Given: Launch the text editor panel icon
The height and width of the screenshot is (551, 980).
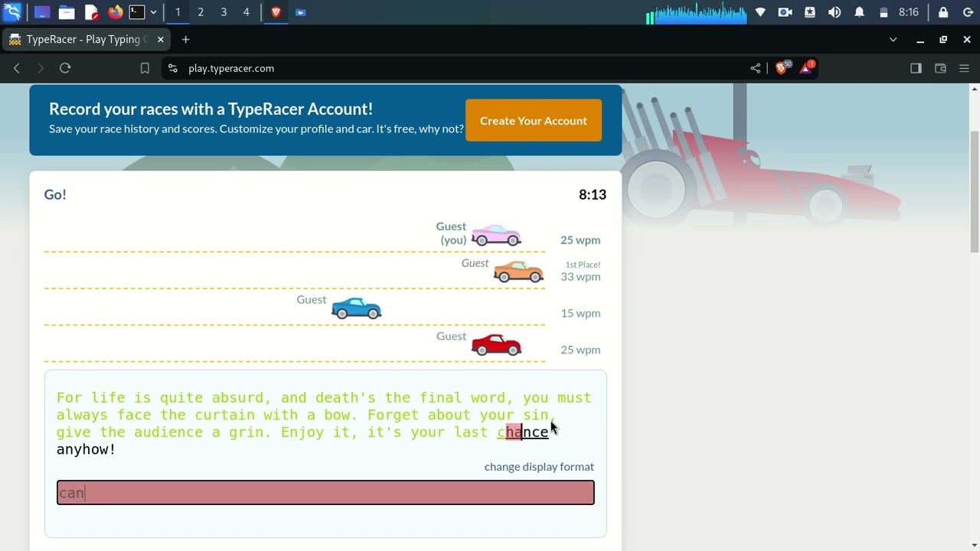Looking at the screenshot, I should [91, 12].
